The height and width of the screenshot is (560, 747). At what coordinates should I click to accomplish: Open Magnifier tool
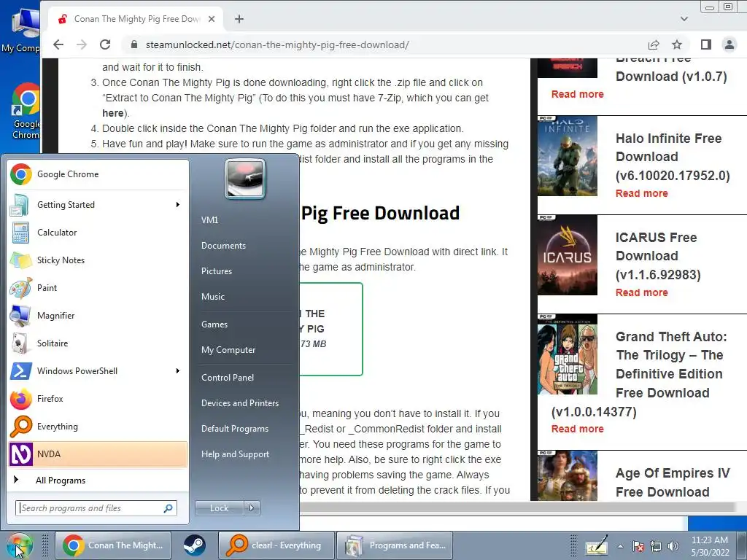pyautogui.click(x=98, y=315)
